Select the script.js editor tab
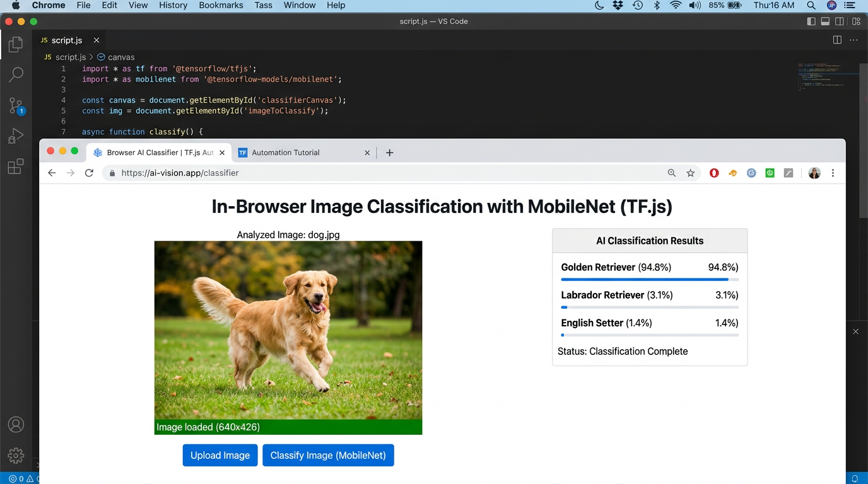Screen dimensions: 868x484 pyautogui.click(x=69, y=40)
